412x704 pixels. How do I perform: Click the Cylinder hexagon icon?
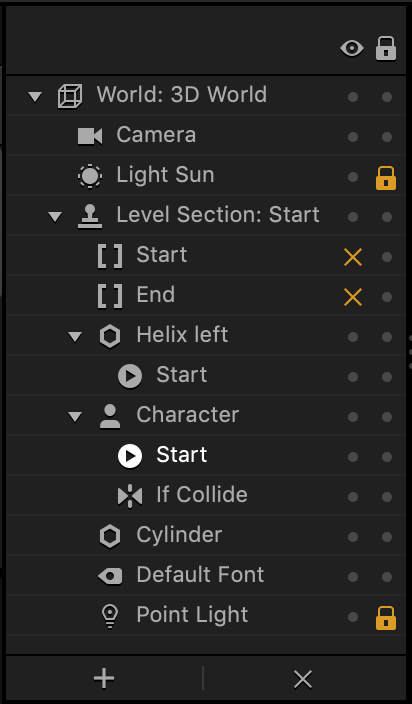pos(110,537)
